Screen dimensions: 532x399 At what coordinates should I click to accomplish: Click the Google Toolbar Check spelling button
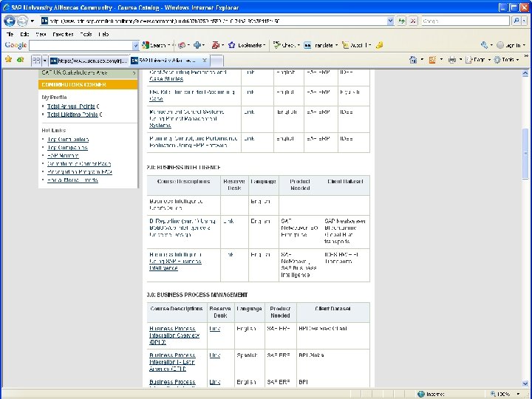pos(287,45)
